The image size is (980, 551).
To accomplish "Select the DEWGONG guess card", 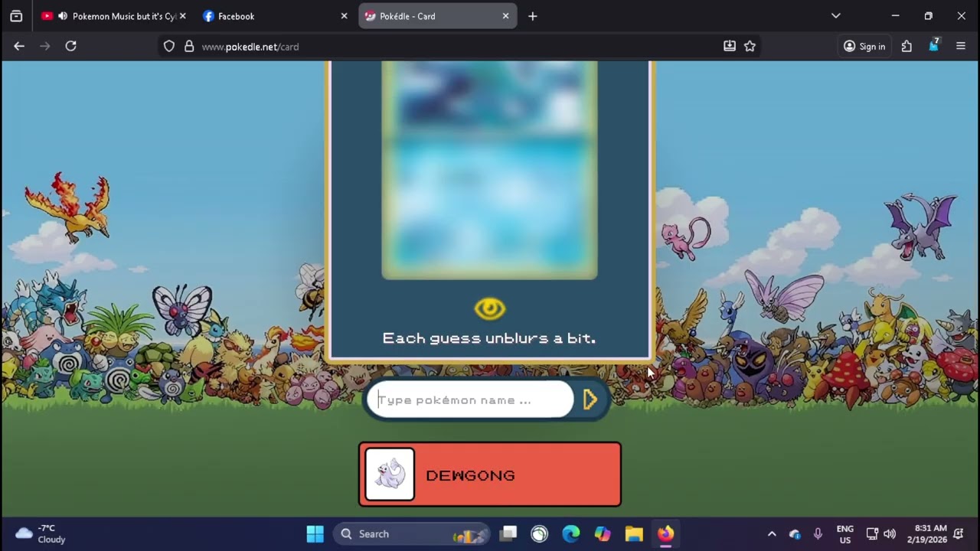I will click(x=490, y=474).
